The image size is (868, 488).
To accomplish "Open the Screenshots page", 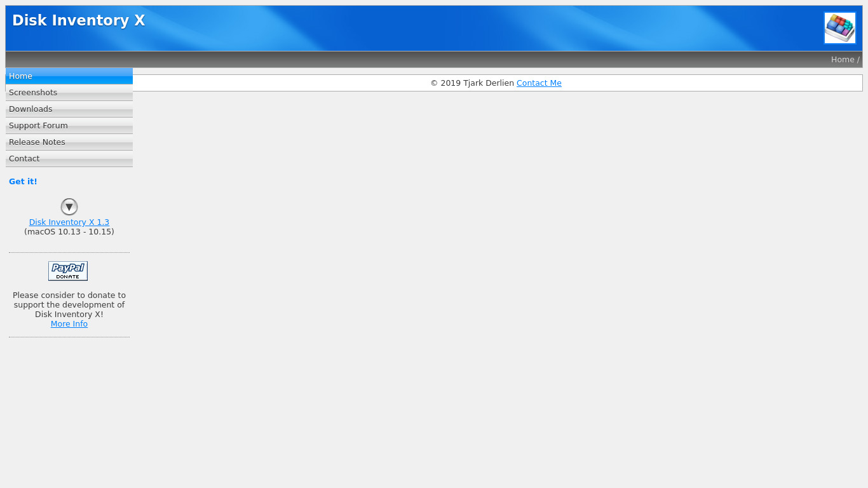I will tap(69, 92).
